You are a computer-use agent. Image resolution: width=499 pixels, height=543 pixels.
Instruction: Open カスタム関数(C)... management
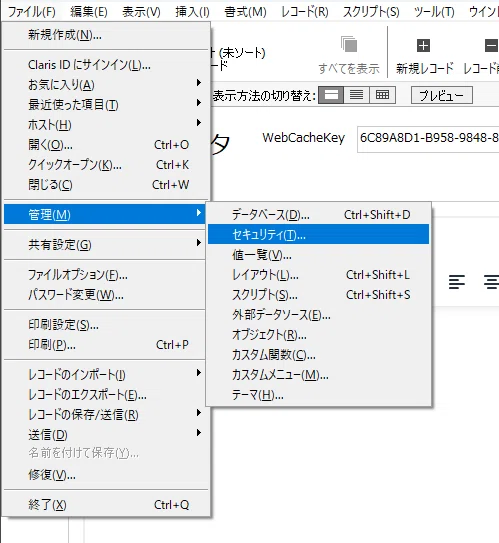click(x=318, y=355)
